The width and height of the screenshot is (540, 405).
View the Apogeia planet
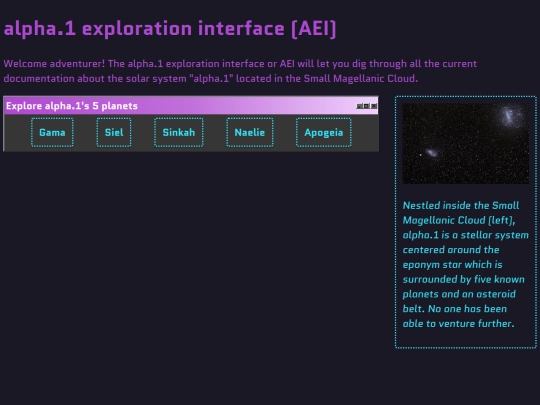click(x=323, y=133)
